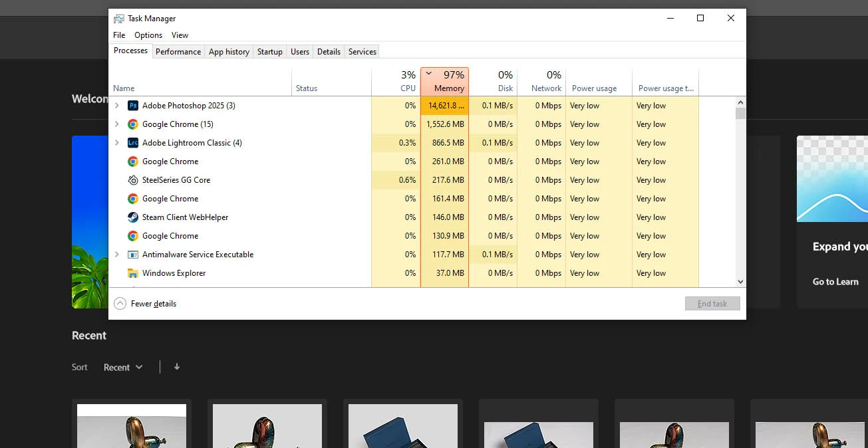This screenshot has width=868, height=448.
Task: Open the first recent file thumbnail in Photoshop
Action: coord(132,425)
